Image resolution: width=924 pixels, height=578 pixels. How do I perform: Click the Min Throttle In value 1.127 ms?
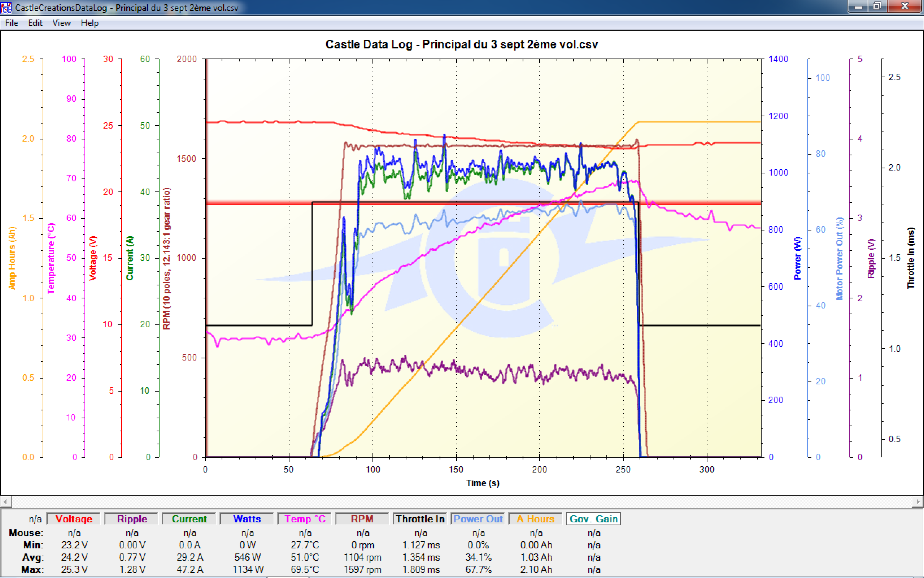(421, 545)
